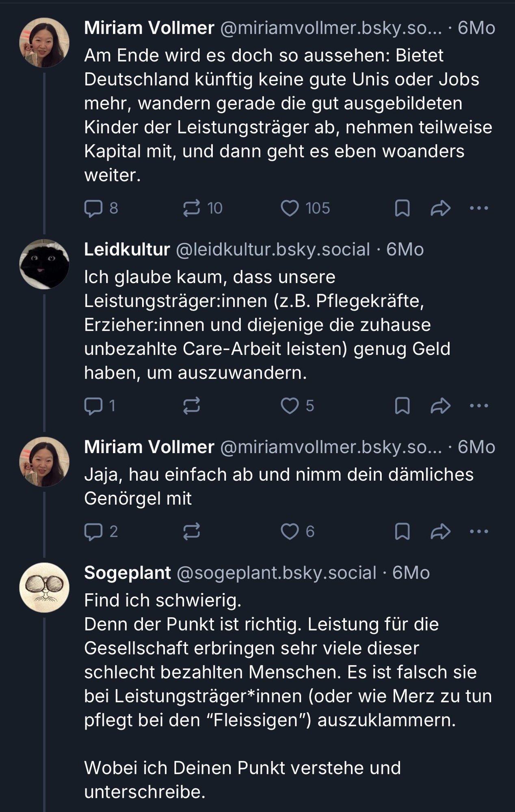Tap Leidkultur's black cat avatar
This screenshot has height=812, width=515.
click(x=44, y=264)
